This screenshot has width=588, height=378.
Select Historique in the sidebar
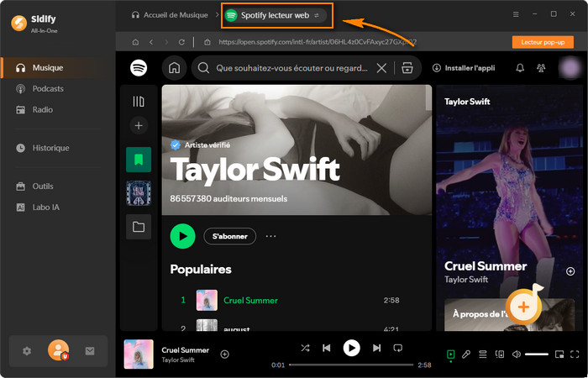(x=50, y=148)
